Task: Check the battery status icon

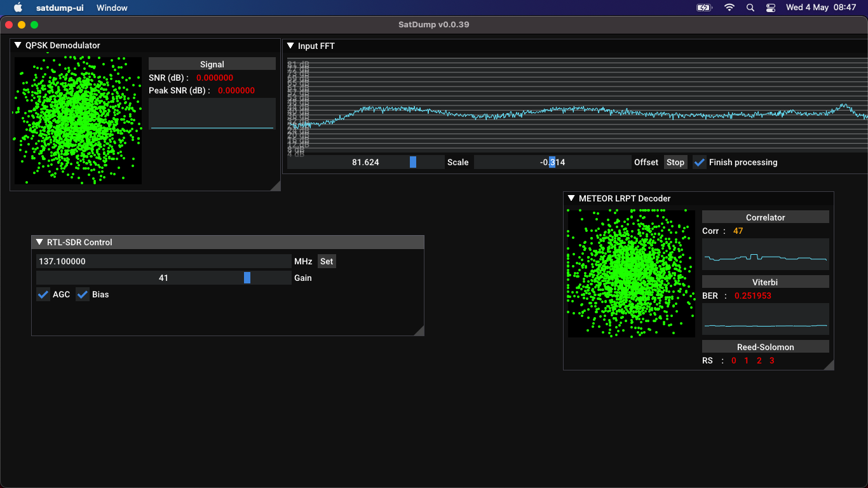Action: [705, 8]
